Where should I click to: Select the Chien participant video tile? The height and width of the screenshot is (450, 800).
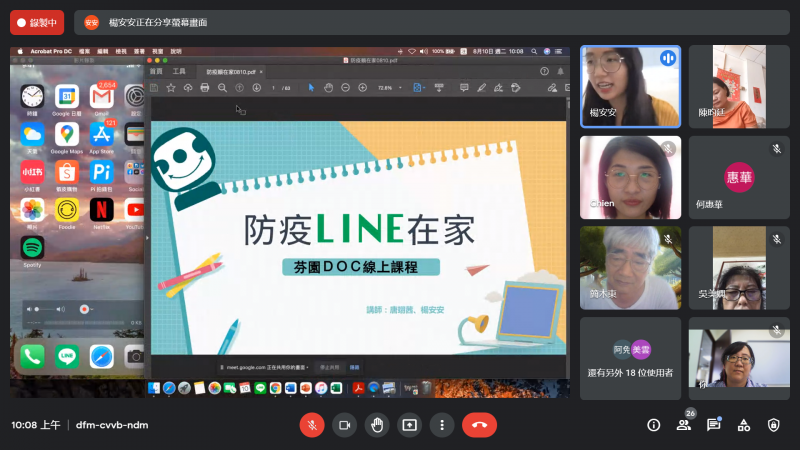pos(630,177)
